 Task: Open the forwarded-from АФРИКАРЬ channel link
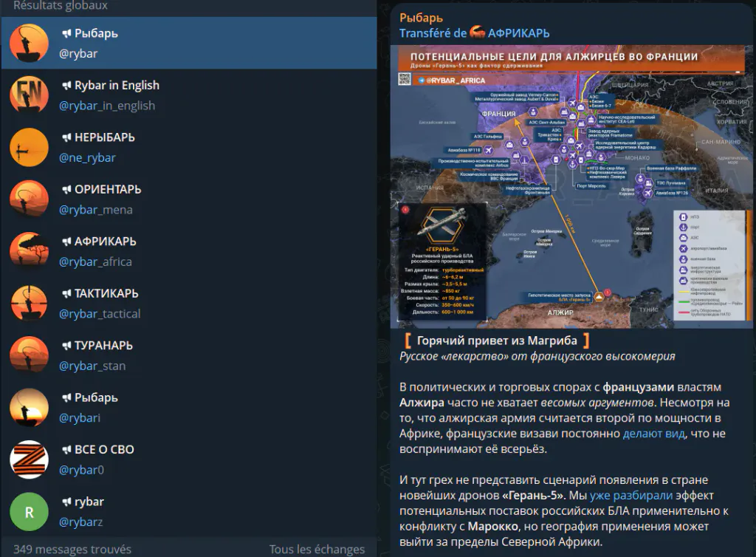518,33
